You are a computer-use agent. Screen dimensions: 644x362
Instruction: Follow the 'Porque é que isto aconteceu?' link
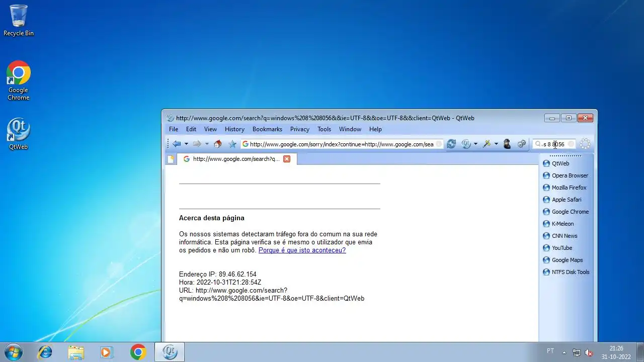point(302,250)
